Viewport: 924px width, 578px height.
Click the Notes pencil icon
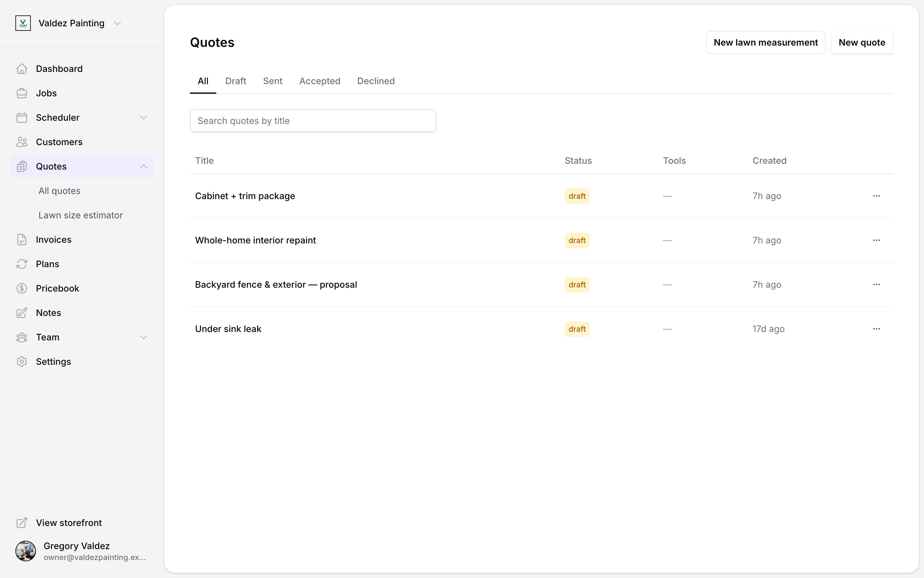click(x=22, y=313)
